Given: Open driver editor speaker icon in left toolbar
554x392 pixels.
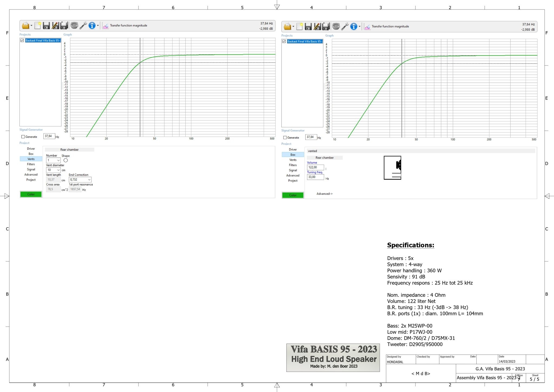Looking at the screenshot, I should pos(74,26).
